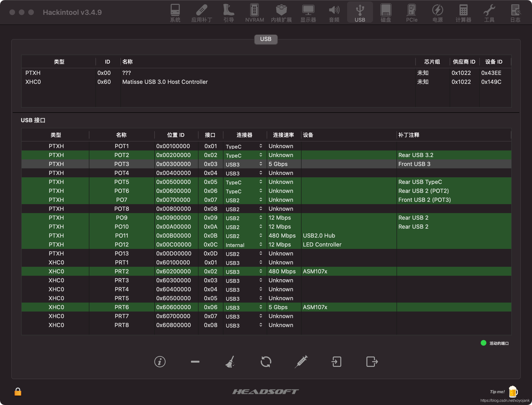
Task: Click the Tip me! label
Action: click(x=497, y=392)
